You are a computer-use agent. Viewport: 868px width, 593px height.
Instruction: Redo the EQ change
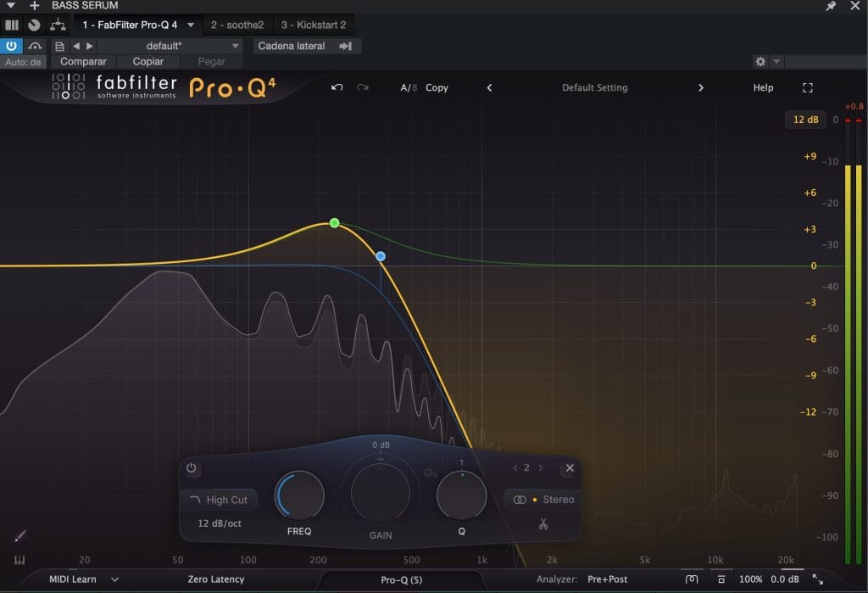coord(363,87)
